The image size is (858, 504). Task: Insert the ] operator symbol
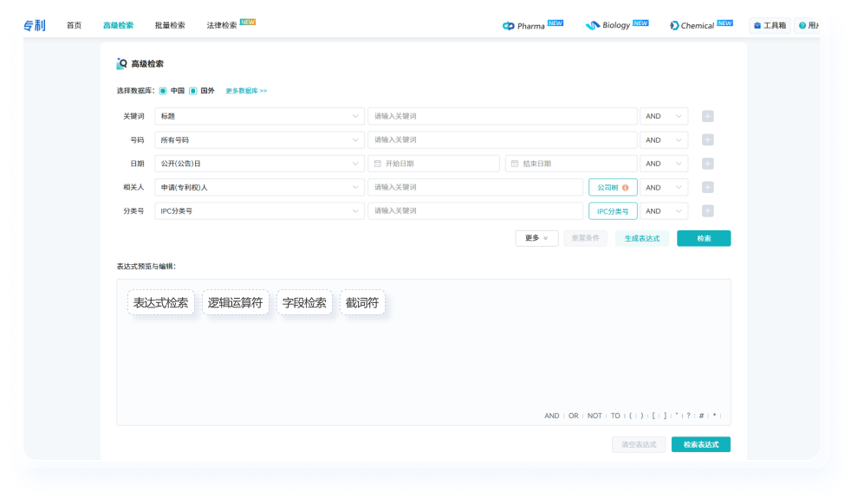pos(665,416)
